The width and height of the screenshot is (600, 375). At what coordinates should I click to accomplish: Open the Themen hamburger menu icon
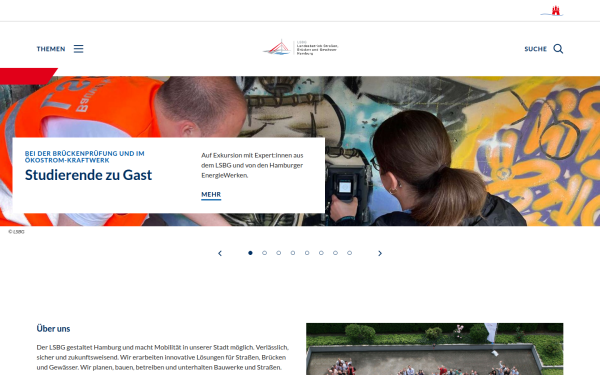(78, 49)
